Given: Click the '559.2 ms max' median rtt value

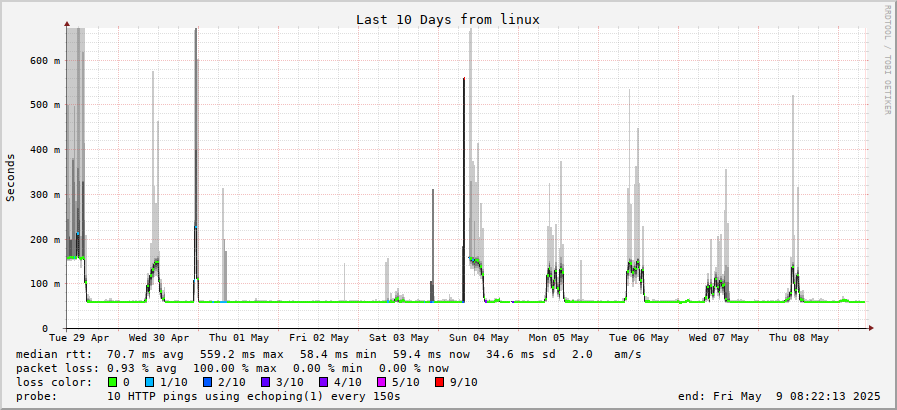Looking at the screenshot, I should tap(241, 355).
